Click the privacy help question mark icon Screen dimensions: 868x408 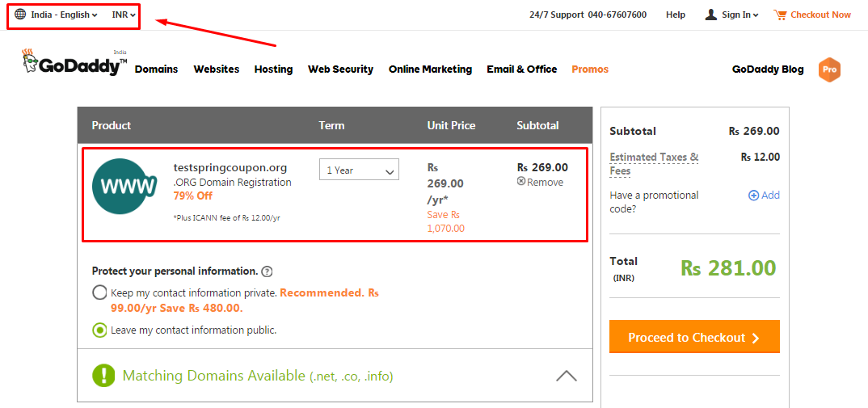(x=268, y=271)
